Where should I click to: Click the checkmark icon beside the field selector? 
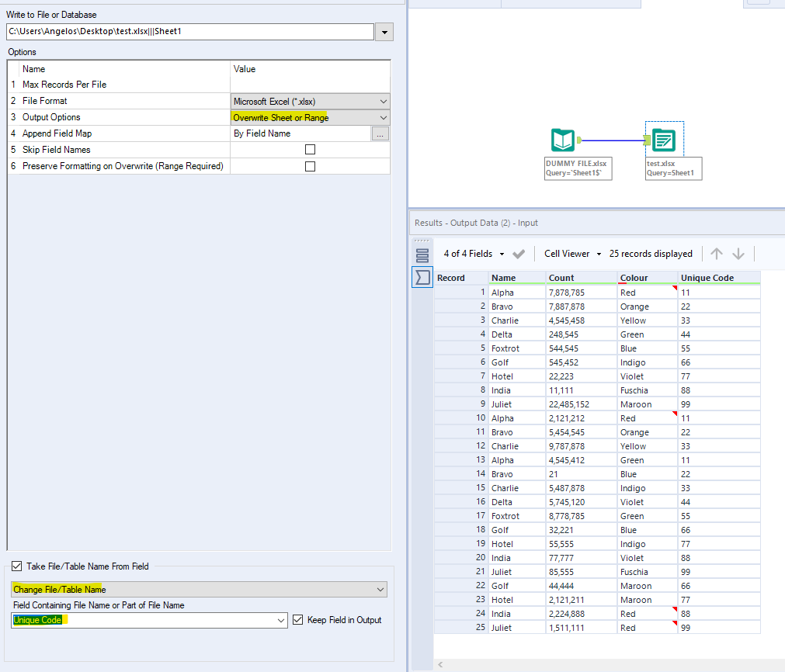click(x=519, y=253)
